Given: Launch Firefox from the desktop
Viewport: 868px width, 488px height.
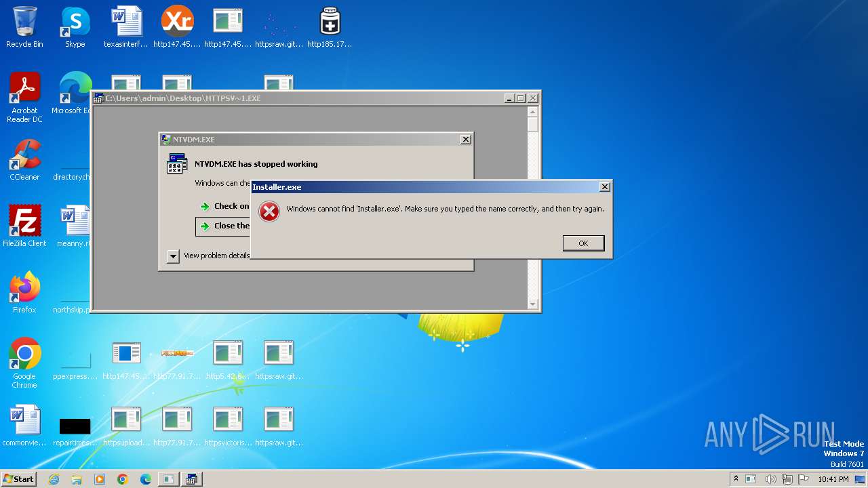Looking at the screenshot, I should [24, 293].
